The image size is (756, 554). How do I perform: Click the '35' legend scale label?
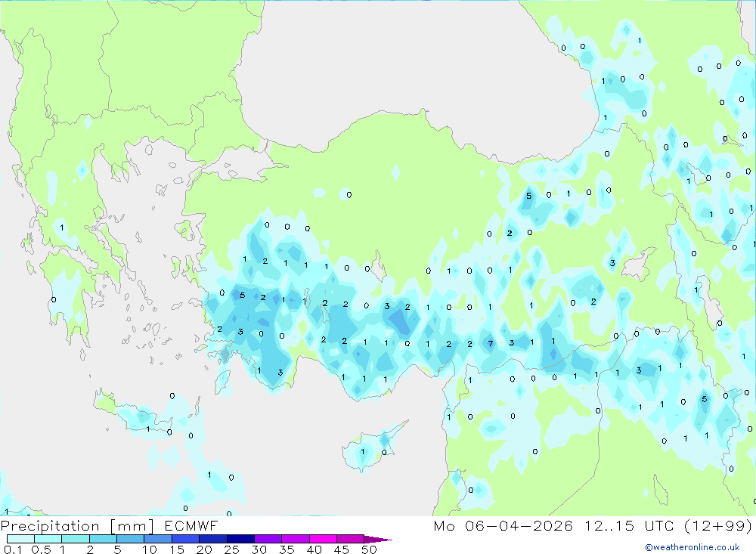coord(287,549)
